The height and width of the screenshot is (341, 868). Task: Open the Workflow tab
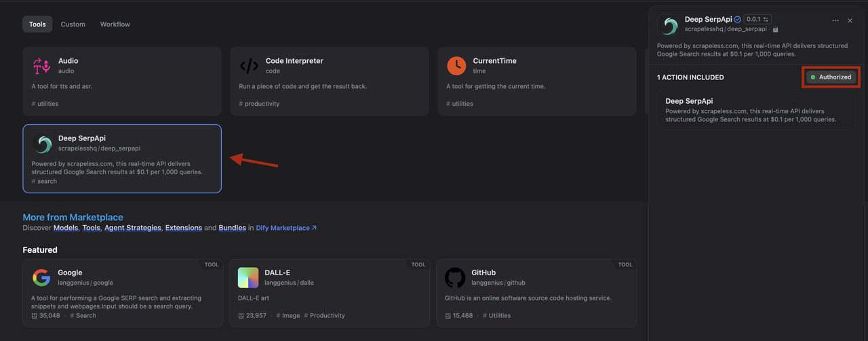pyautogui.click(x=115, y=24)
